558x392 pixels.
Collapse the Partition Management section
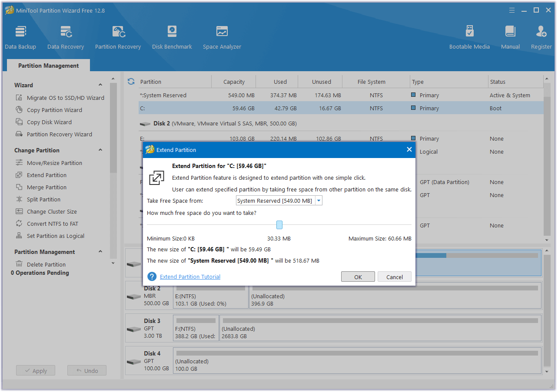(100, 252)
